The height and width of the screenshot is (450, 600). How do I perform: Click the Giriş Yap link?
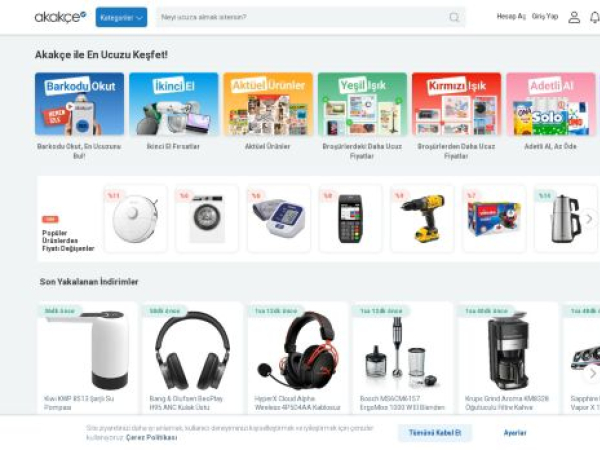click(x=545, y=16)
